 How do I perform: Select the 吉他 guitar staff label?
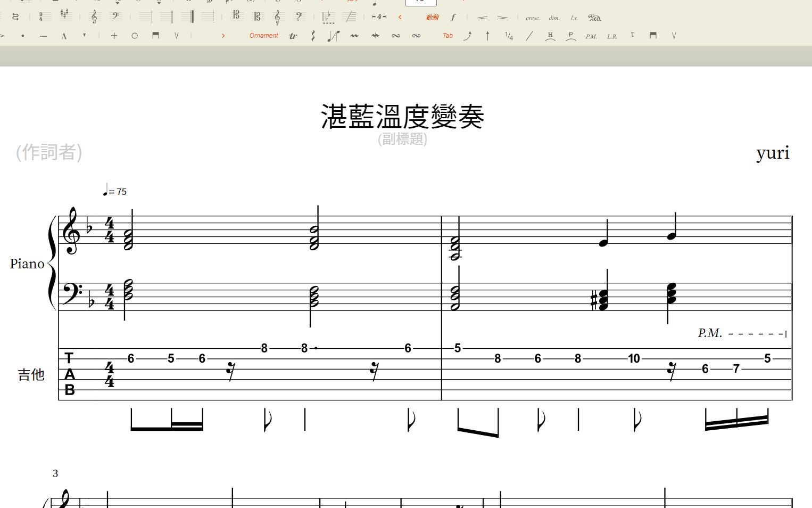31,375
